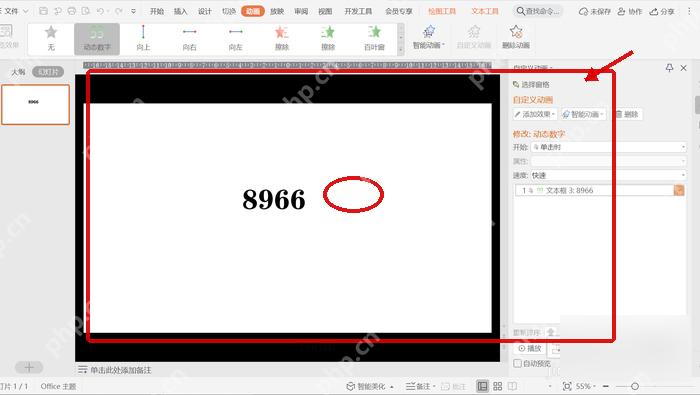Open the 55% zoom level dropdown
This screenshot has width=700, height=395.
tap(586, 386)
